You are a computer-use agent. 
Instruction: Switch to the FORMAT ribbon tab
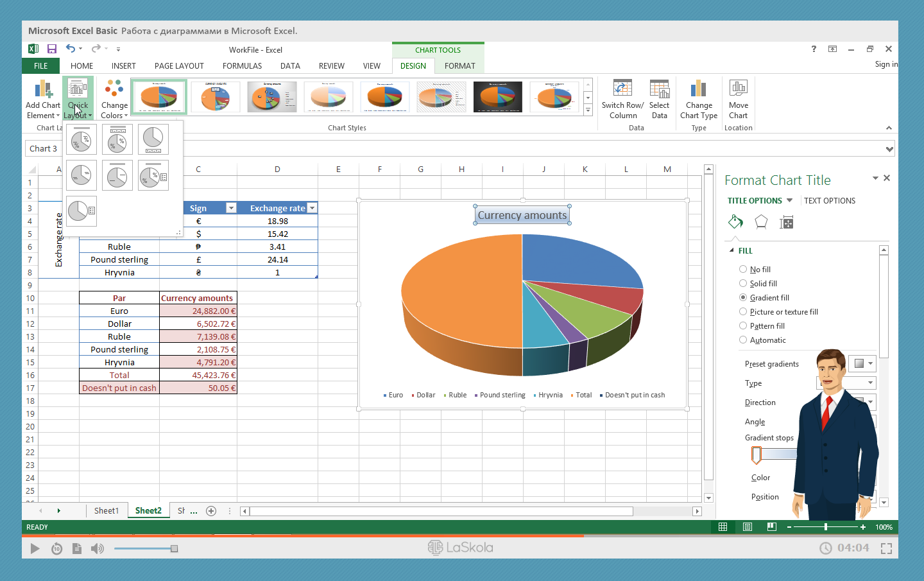pyautogui.click(x=459, y=65)
